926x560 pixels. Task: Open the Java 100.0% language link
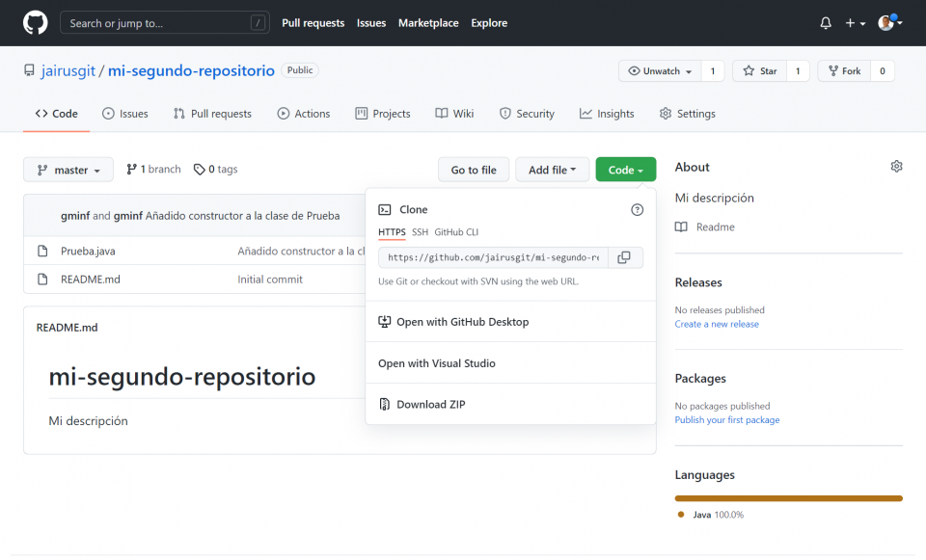point(711,515)
